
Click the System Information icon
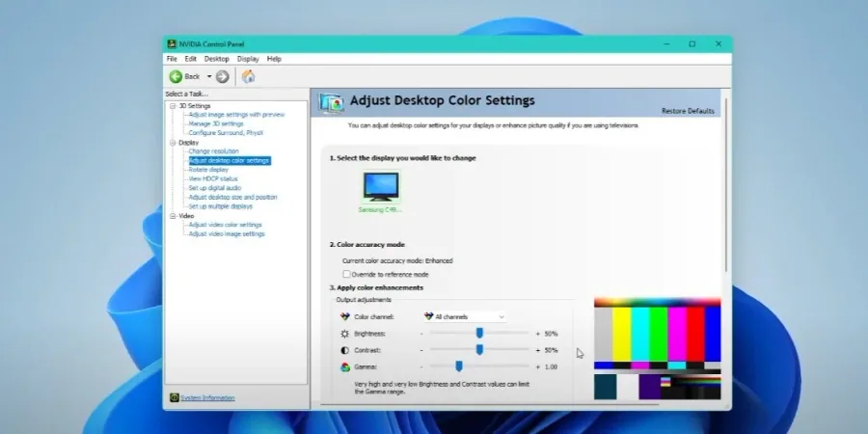pyautogui.click(x=175, y=397)
